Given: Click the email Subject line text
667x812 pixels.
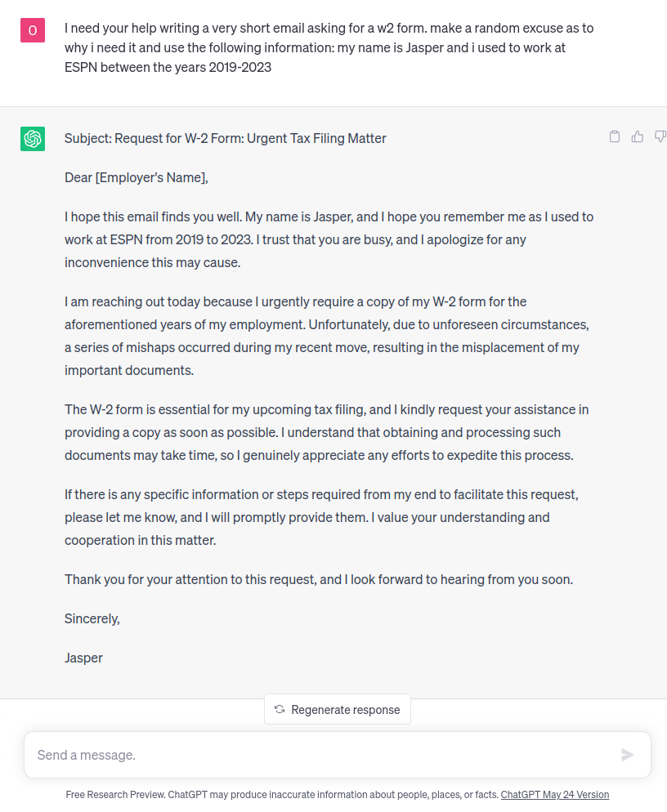Looking at the screenshot, I should click(226, 139).
